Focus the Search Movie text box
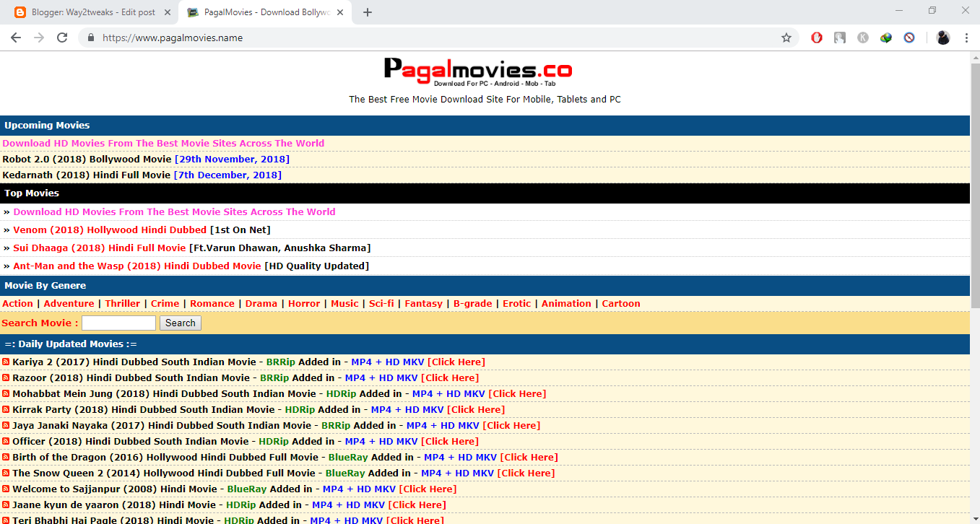This screenshot has width=980, height=524. [x=118, y=323]
